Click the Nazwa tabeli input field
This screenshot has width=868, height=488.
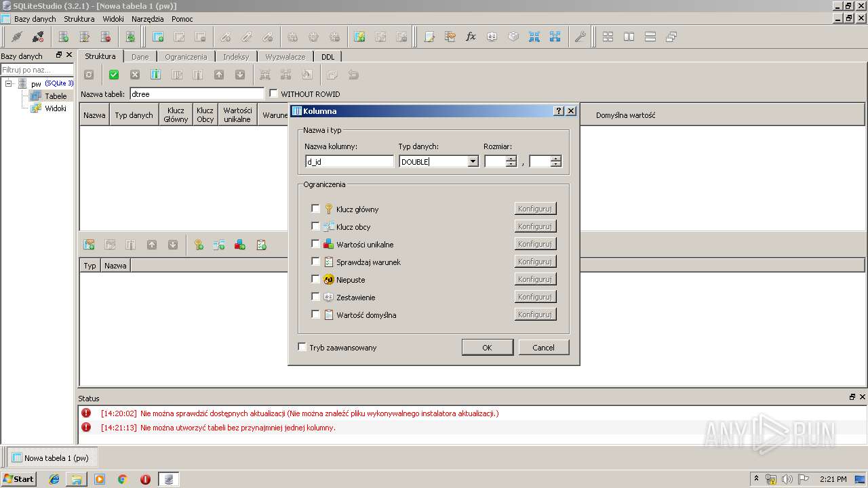coord(197,94)
